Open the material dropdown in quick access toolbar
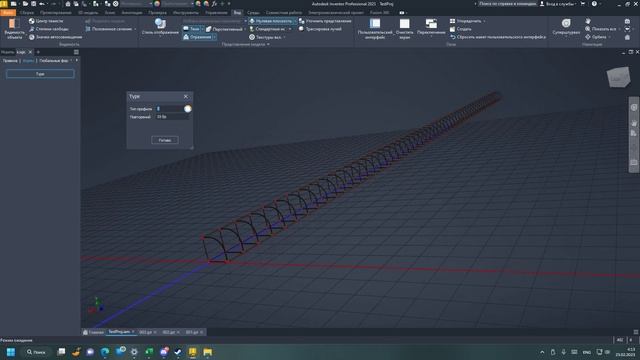Screen dimensions: 640x360 [x=136, y=4]
